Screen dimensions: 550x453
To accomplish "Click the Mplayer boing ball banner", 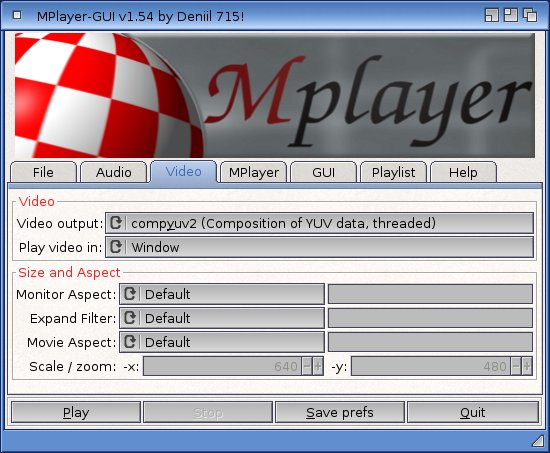I will pos(275,95).
